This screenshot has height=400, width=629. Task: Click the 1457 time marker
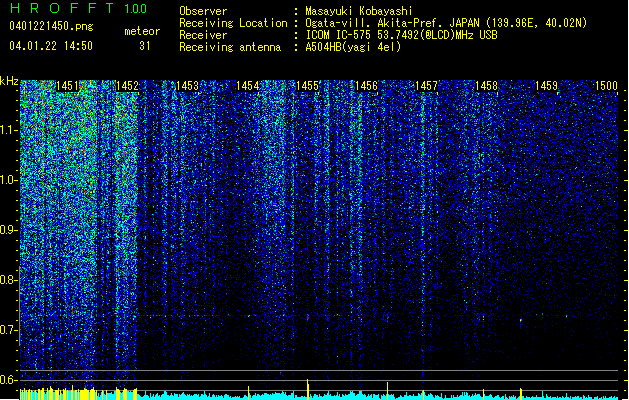[426, 86]
